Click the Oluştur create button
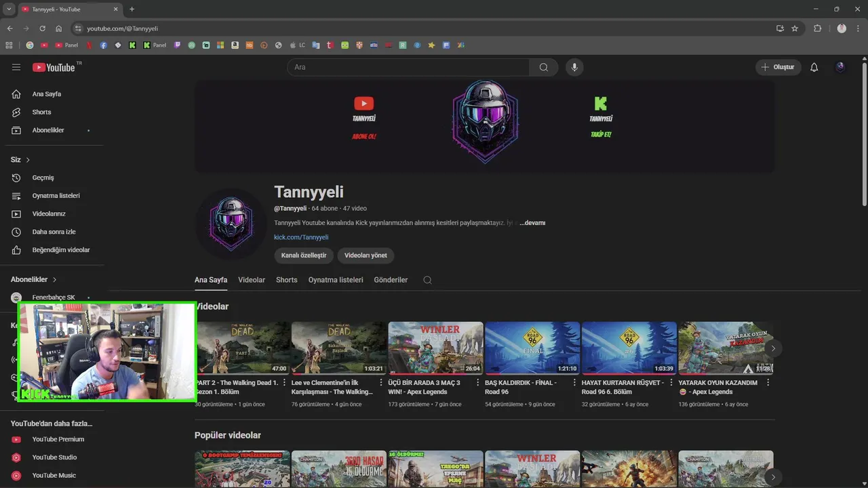 click(x=778, y=67)
